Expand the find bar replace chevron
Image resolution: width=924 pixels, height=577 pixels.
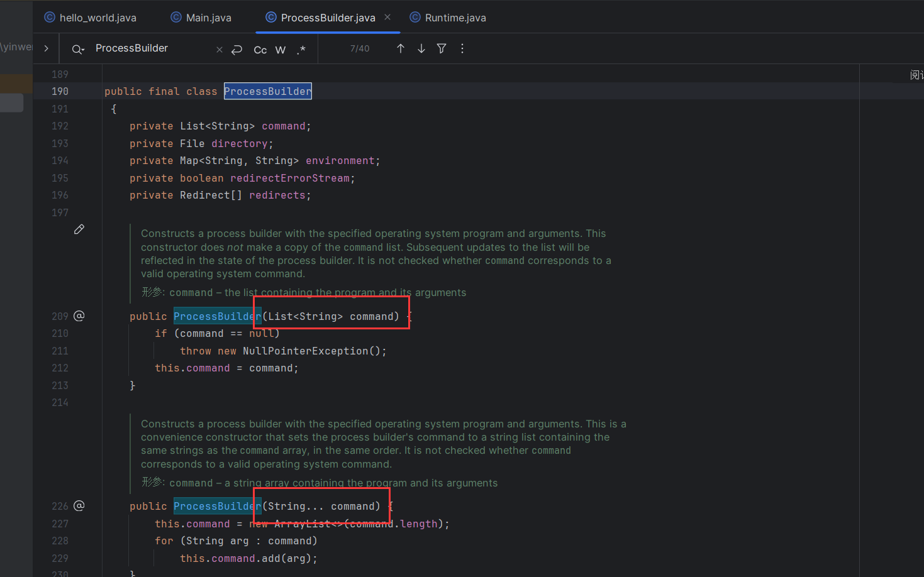click(x=46, y=48)
